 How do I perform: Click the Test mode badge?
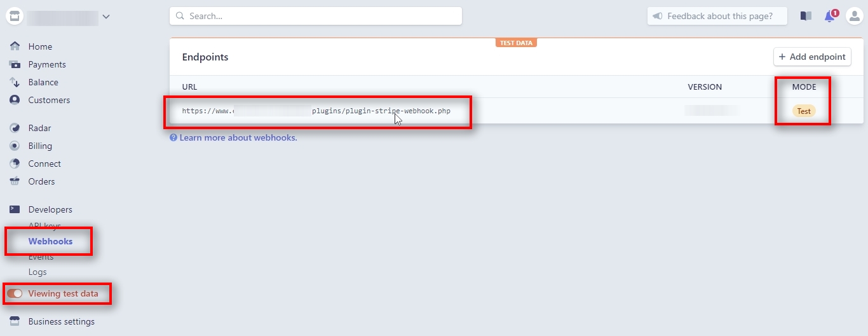pos(804,111)
